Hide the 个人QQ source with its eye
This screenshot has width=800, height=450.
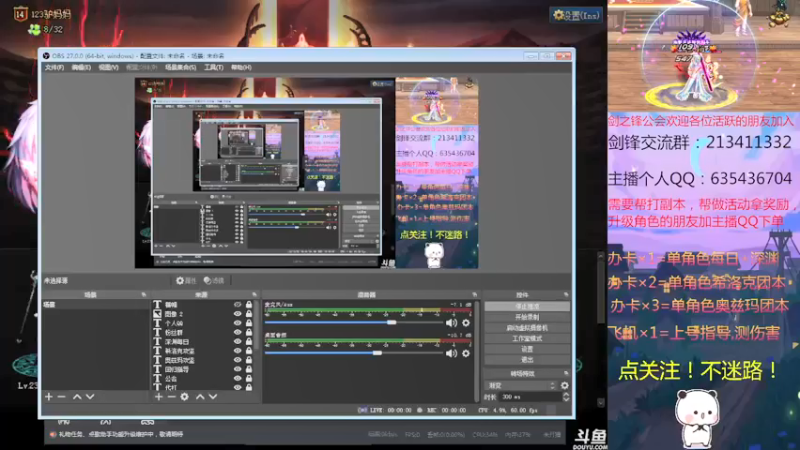(238, 323)
